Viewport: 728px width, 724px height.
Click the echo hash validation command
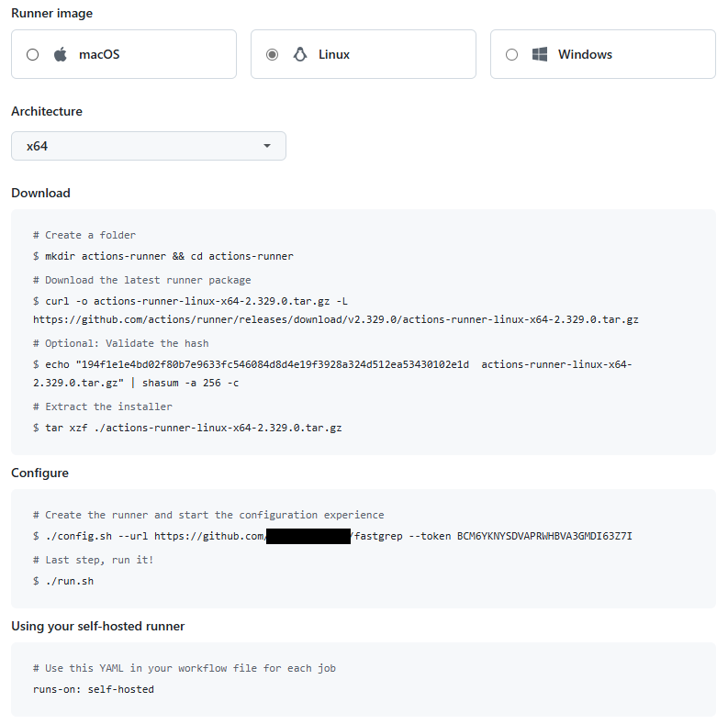[257, 364]
